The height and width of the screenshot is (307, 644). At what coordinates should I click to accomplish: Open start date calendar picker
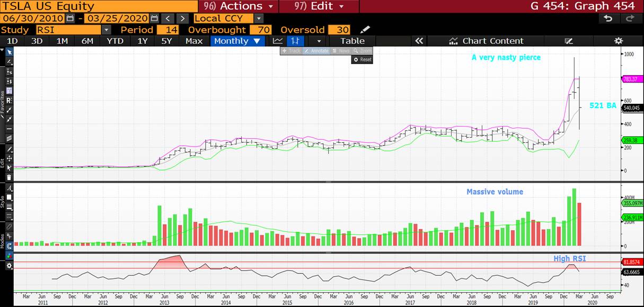pos(70,19)
